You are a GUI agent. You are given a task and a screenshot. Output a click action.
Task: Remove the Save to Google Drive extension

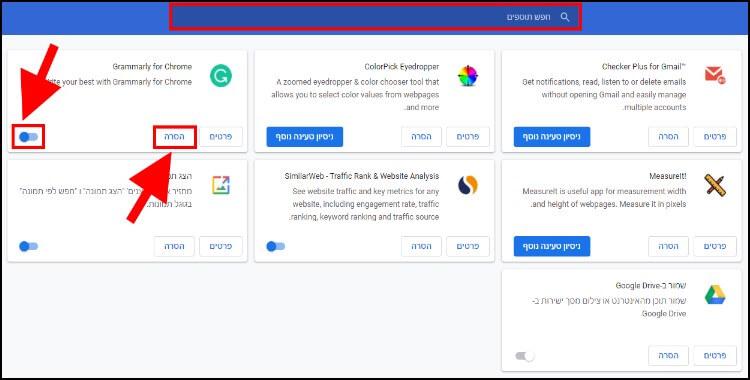(668, 356)
